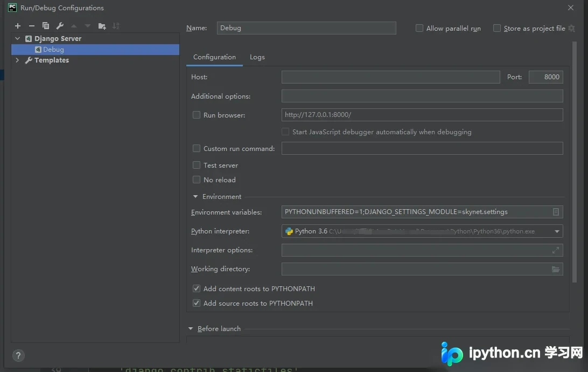This screenshot has width=588, height=372.
Task: Select the Debug configuration in tree
Action: [95, 50]
